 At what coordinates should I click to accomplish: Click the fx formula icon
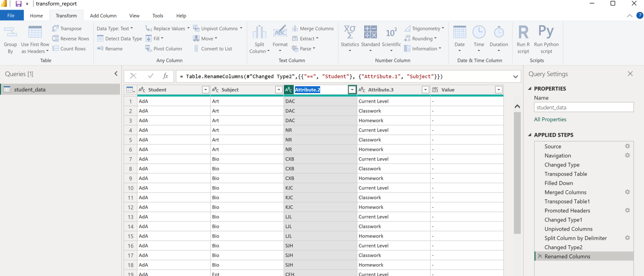(x=165, y=76)
